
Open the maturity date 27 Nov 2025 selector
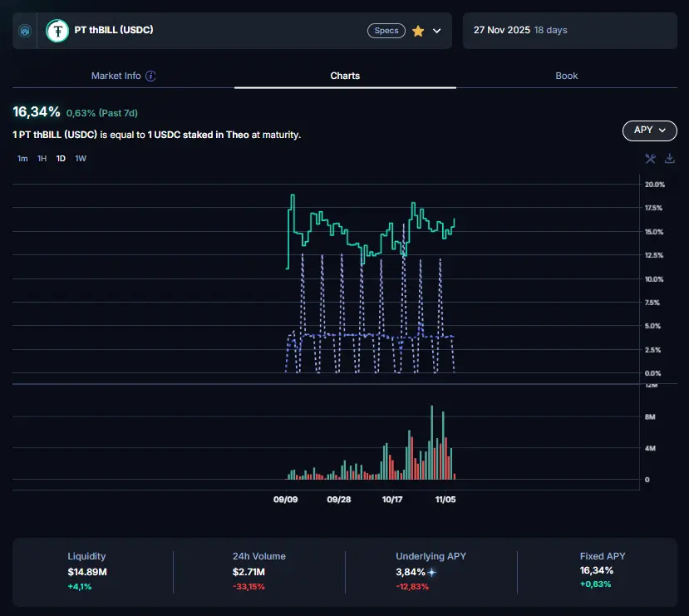(519, 31)
